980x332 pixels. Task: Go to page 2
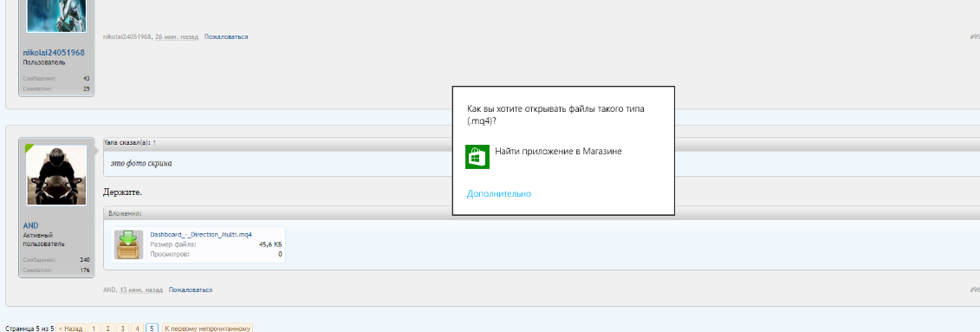[x=107, y=329]
